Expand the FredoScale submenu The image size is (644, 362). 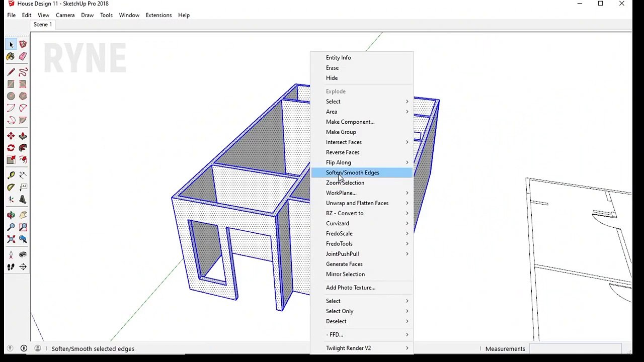coord(362,233)
